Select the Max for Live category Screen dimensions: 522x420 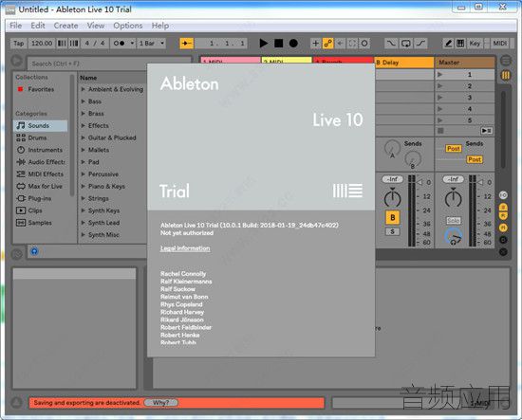(40, 186)
